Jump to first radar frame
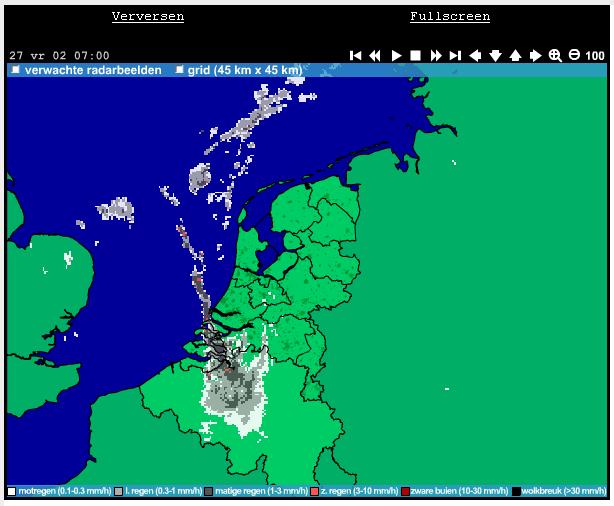The width and height of the screenshot is (614, 506). tap(355, 56)
